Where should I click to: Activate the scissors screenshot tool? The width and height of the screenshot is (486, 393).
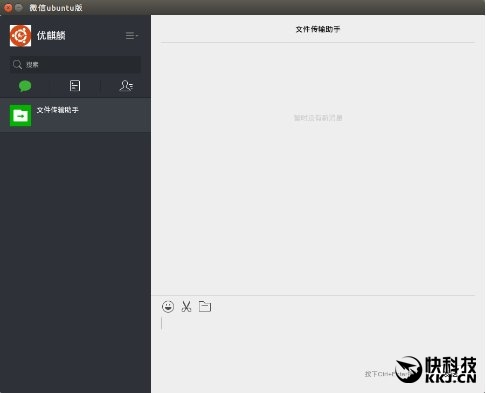pyautogui.click(x=186, y=306)
